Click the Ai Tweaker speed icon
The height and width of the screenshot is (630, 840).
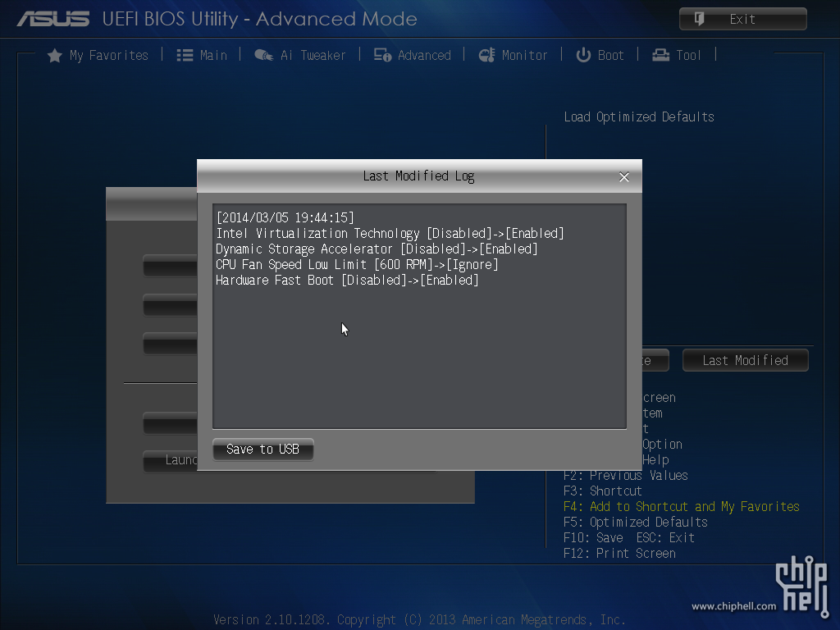[x=263, y=55]
